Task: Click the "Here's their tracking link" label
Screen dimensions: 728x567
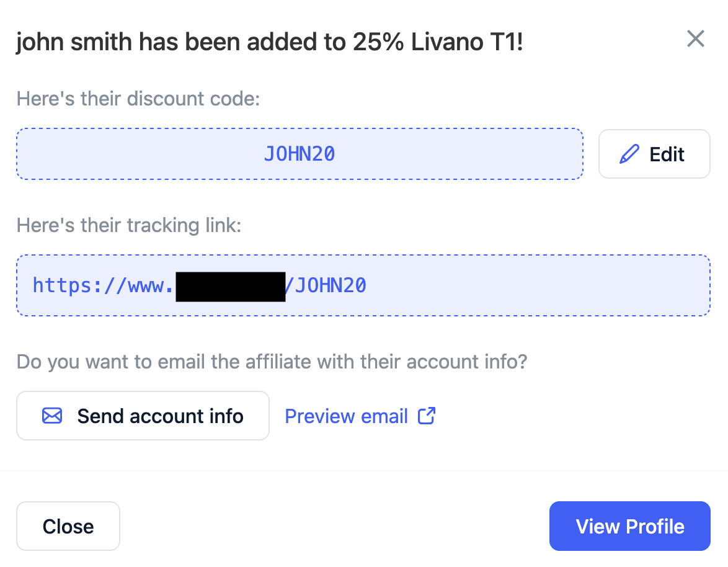Action: [129, 225]
